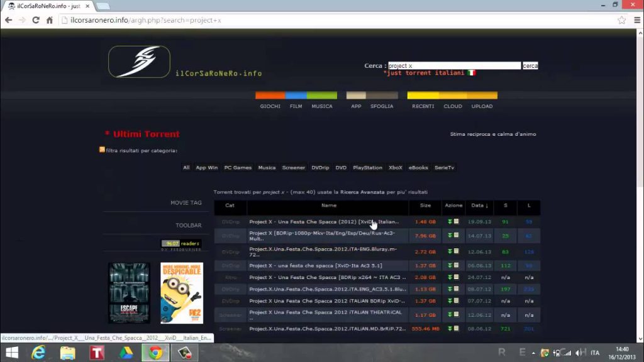Screen dimensions: 644x362
Task: Filter results by DVDrip category
Action: [x=320, y=167]
